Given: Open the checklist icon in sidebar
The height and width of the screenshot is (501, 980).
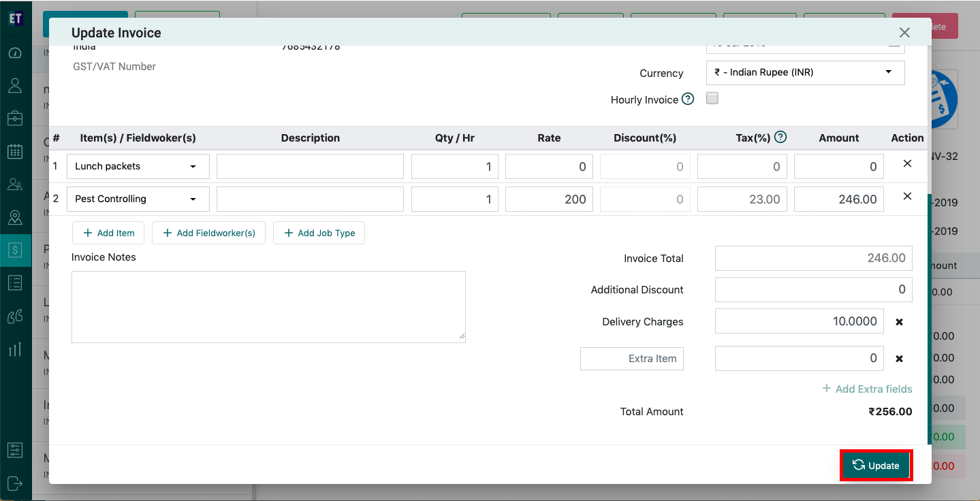Looking at the screenshot, I should click(x=15, y=282).
